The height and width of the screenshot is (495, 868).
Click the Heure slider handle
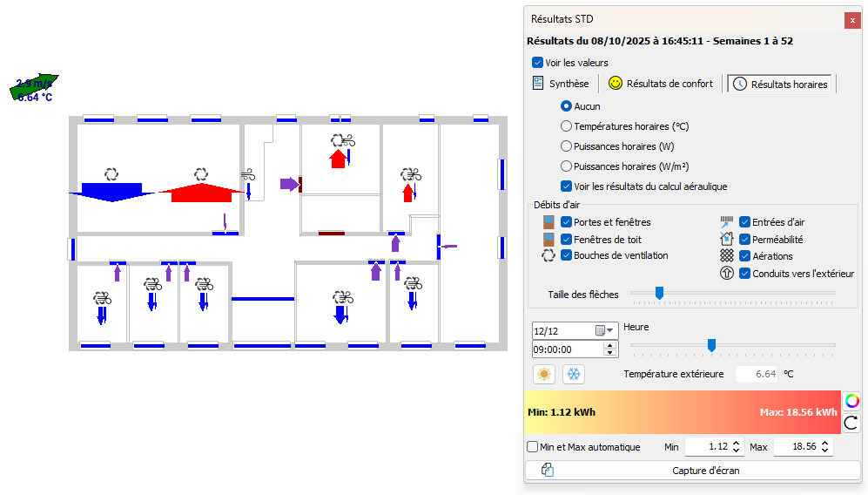pyautogui.click(x=712, y=345)
